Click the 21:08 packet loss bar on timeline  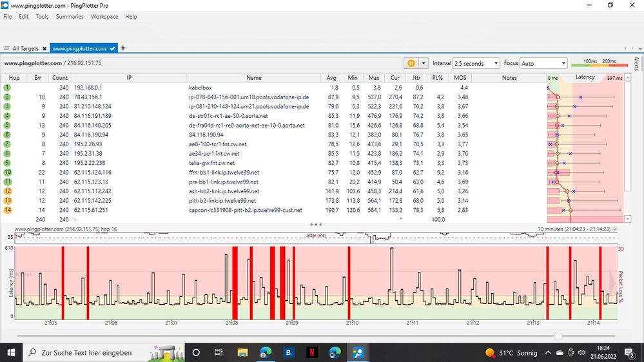pos(235,283)
